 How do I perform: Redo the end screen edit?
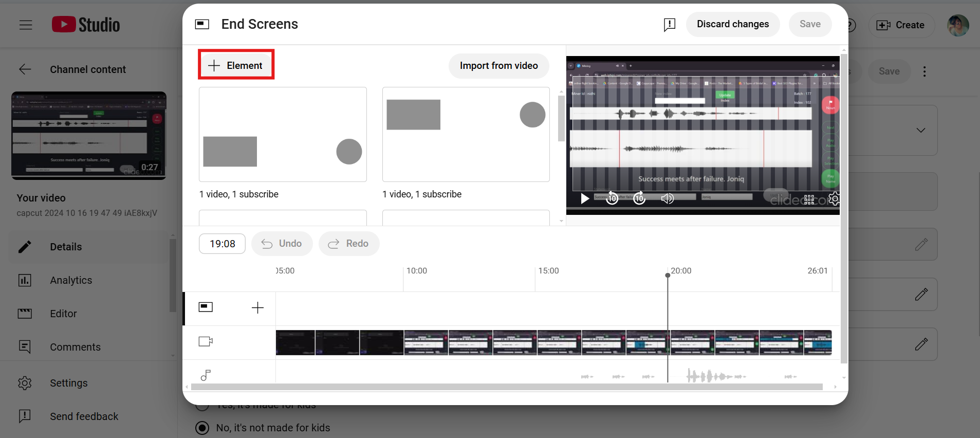click(x=349, y=244)
